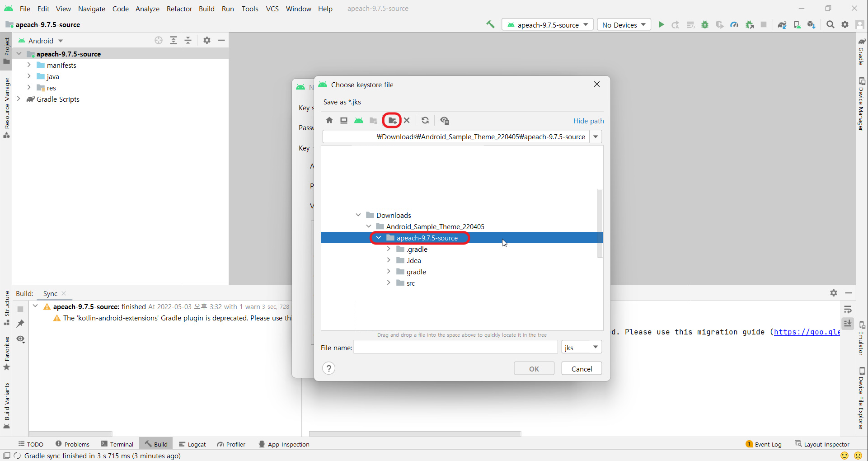Open Build panel settings gear
The height and width of the screenshot is (461, 868).
click(834, 293)
